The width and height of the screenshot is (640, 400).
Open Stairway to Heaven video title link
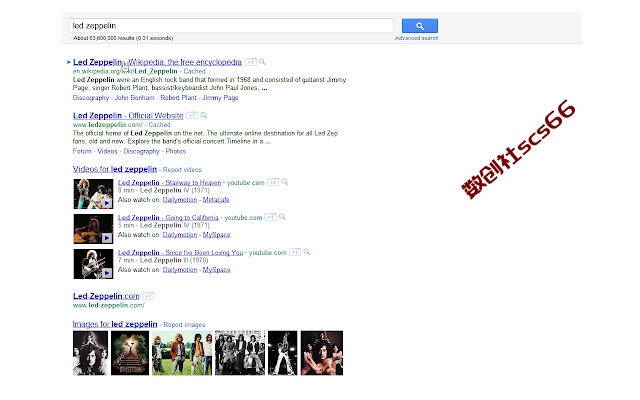coord(169,182)
